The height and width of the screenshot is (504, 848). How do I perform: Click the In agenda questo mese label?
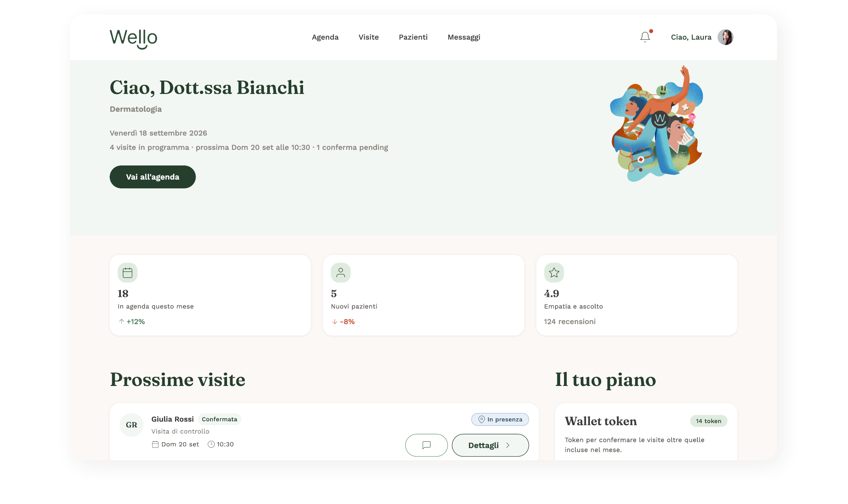coord(156,306)
